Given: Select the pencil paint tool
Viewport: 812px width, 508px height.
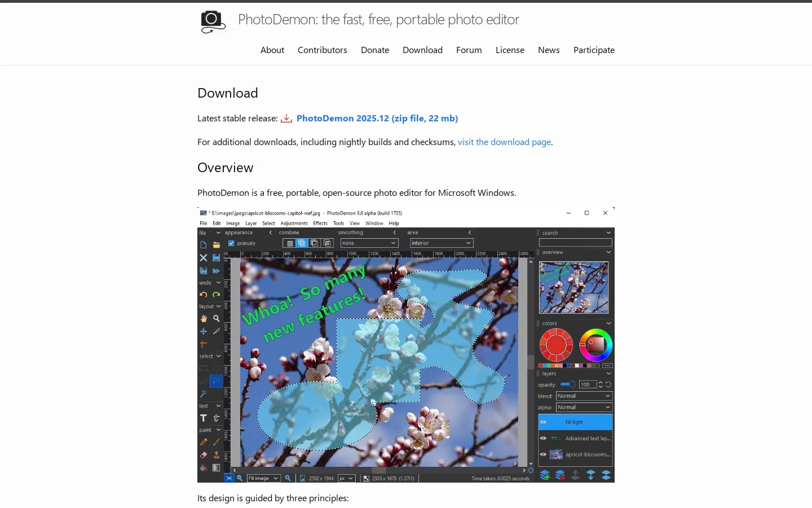Looking at the screenshot, I should coord(204,442).
